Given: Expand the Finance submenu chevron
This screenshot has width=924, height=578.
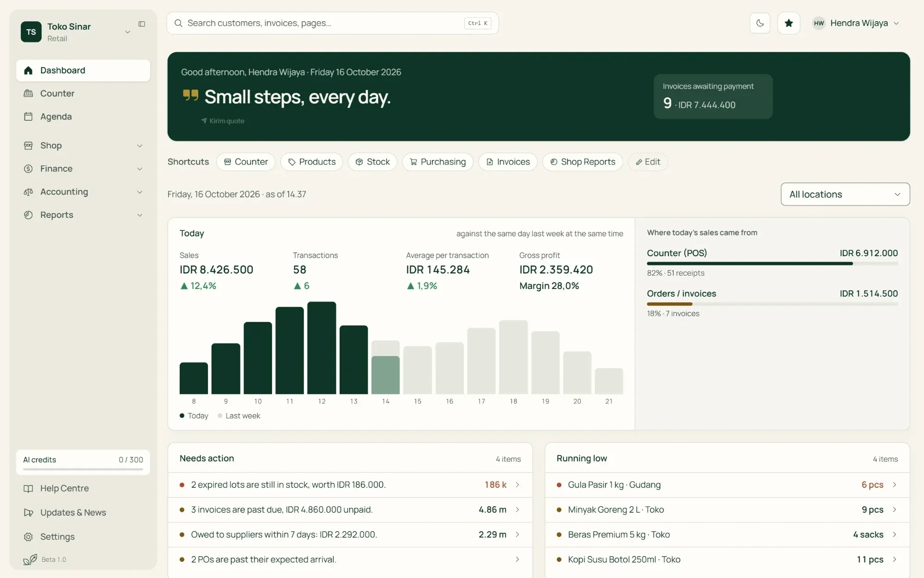Looking at the screenshot, I should pos(140,169).
